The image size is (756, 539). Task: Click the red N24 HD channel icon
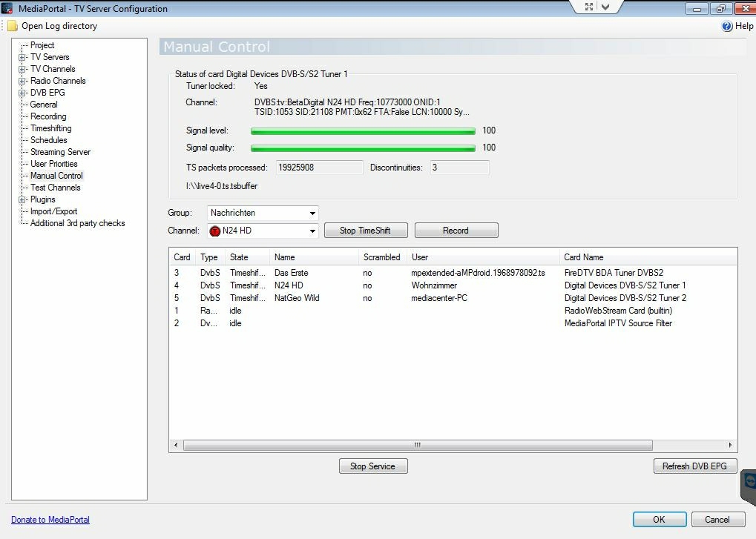pos(215,231)
